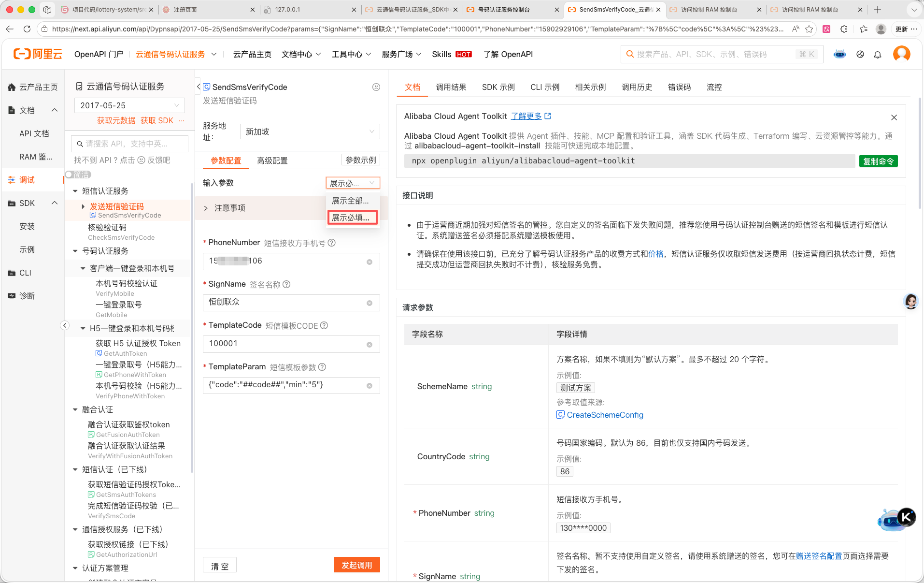
Task: Collapse the API list with the round arrow button
Action: 65,325
